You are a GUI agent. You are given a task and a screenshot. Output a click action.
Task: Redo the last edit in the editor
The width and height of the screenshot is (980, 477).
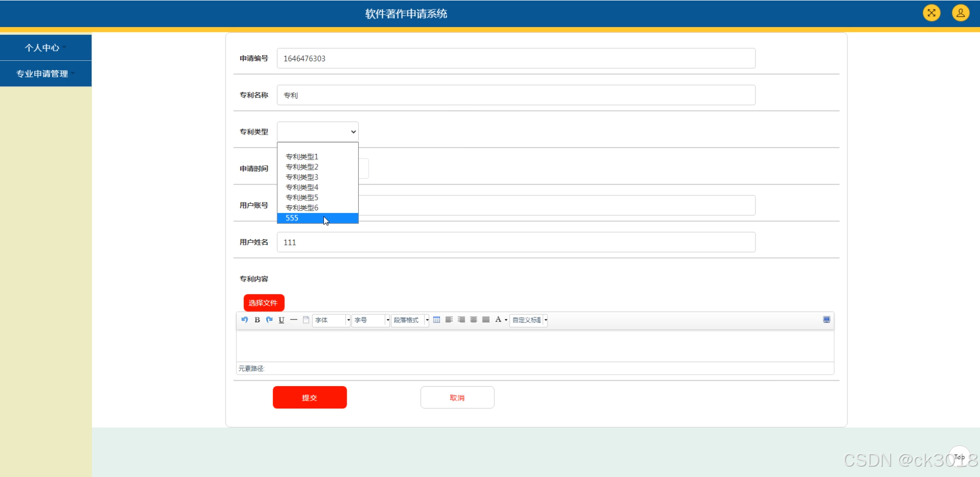click(269, 320)
